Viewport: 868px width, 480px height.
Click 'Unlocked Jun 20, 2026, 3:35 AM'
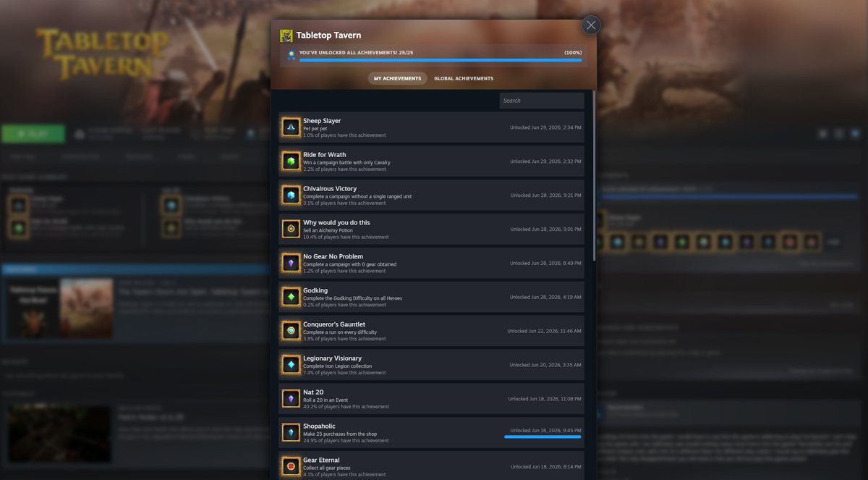pos(545,365)
